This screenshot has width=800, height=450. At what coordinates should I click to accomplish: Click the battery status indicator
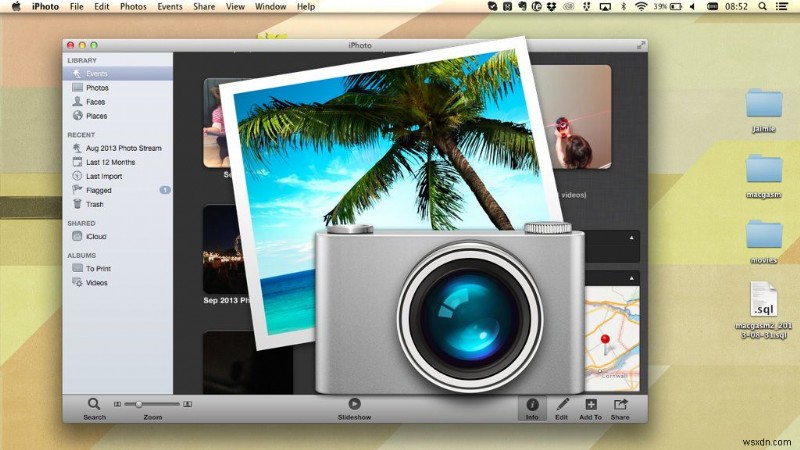[x=668, y=7]
